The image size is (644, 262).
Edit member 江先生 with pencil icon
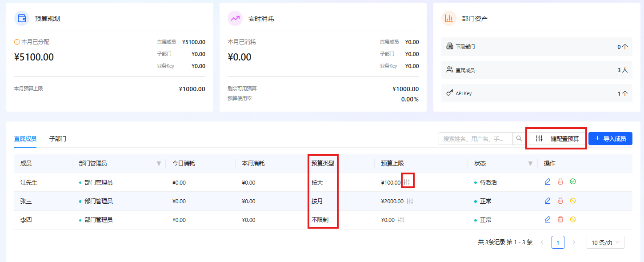click(x=548, y=181)
